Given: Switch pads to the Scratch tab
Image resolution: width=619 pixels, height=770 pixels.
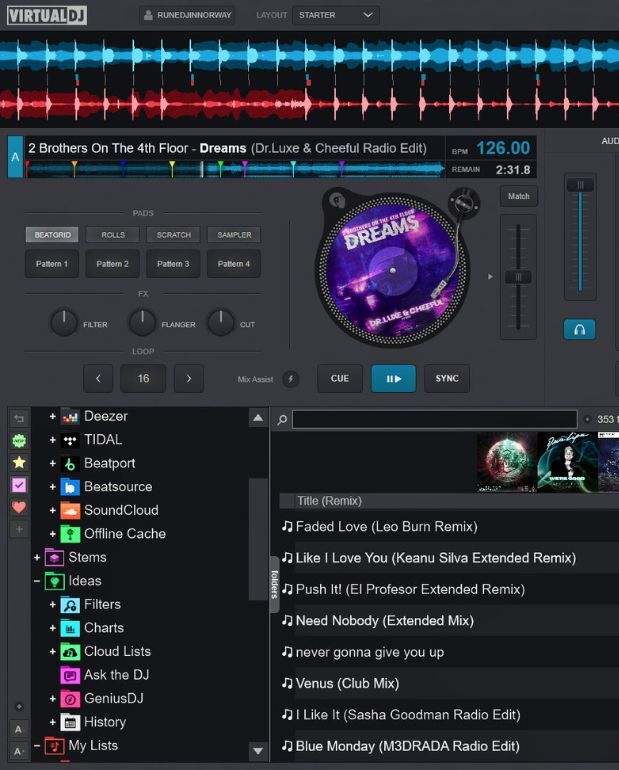Looking at the screenshot, I should pyautogui.click(x=173, y=235).
